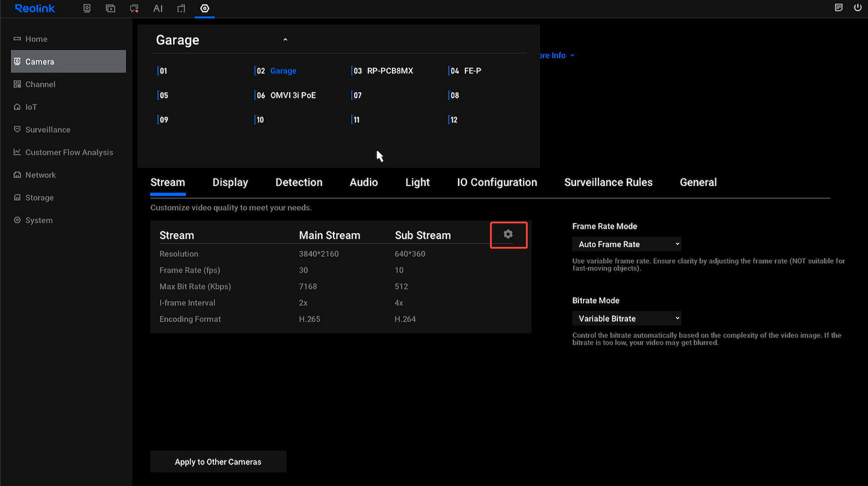The width and height of the screenshot is (868, 486).
Task: Click main stream bit rate 7168
Action: click(x=308, y=286)
